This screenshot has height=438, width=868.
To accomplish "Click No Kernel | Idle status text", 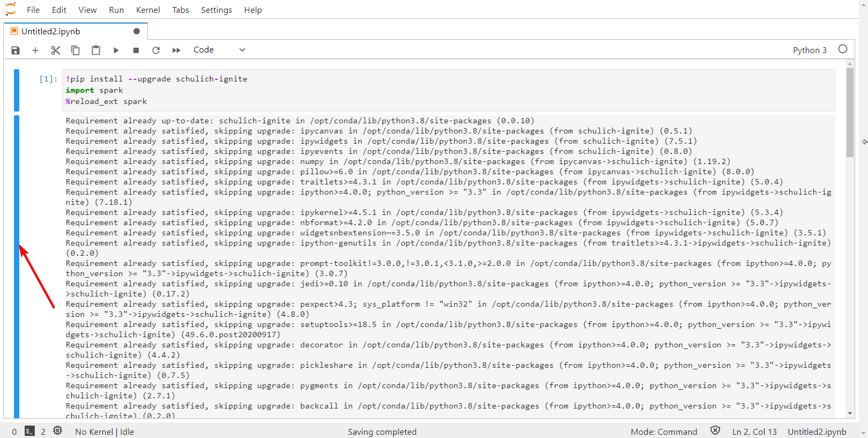I will point(104,432).
